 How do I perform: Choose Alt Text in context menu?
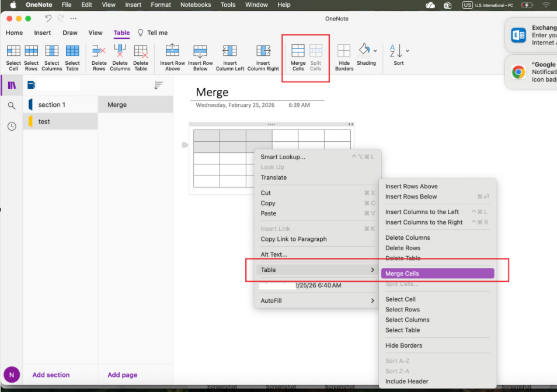(317, 254)
